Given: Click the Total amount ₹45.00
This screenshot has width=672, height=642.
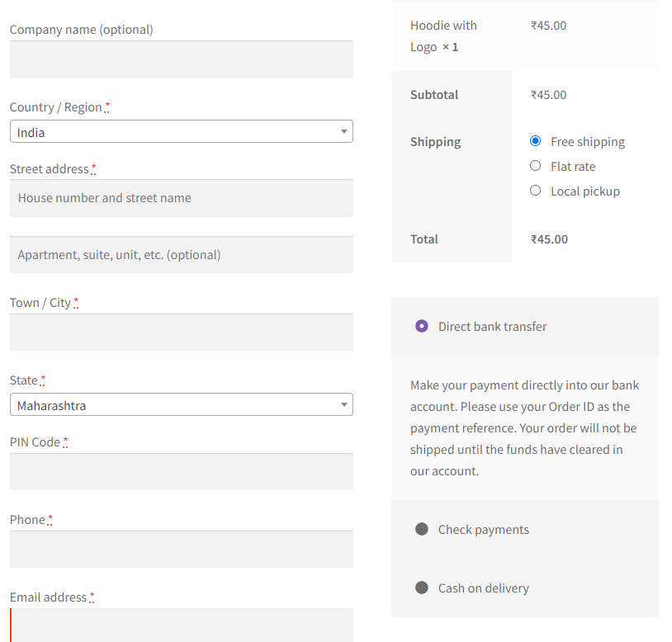Looking at the screenshot, I should click(548, 238).
